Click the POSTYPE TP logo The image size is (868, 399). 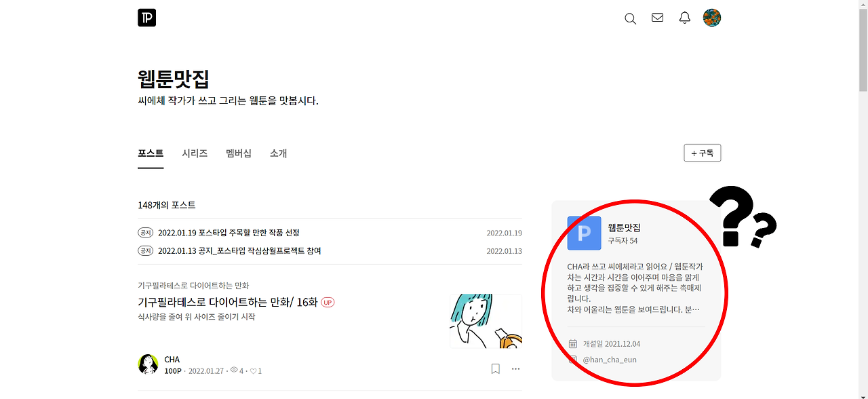(x=146, y=18)
